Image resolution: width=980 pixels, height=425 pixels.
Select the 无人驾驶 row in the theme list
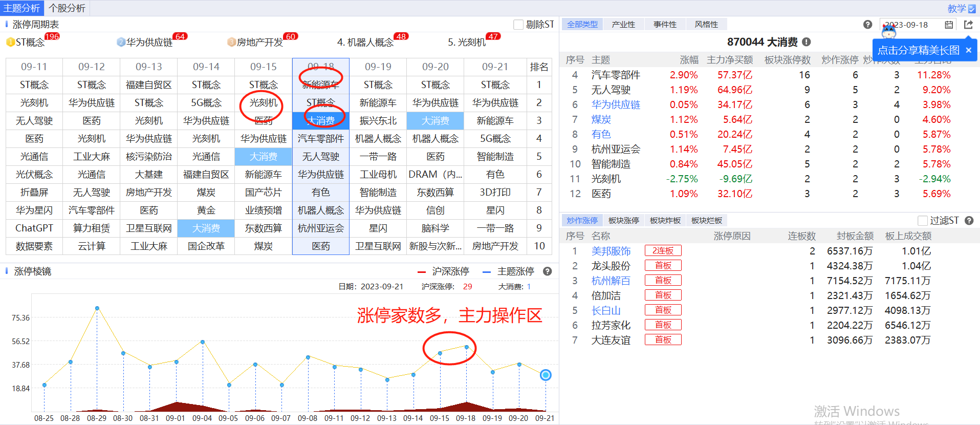coord(770,90)
